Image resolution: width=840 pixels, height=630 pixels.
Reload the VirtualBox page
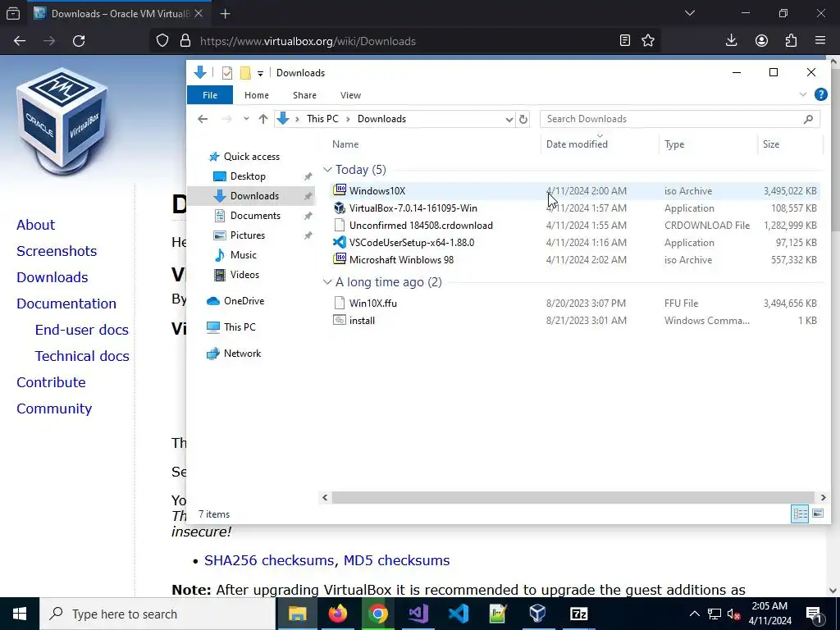pyautogui.click(x=79, y=41)
